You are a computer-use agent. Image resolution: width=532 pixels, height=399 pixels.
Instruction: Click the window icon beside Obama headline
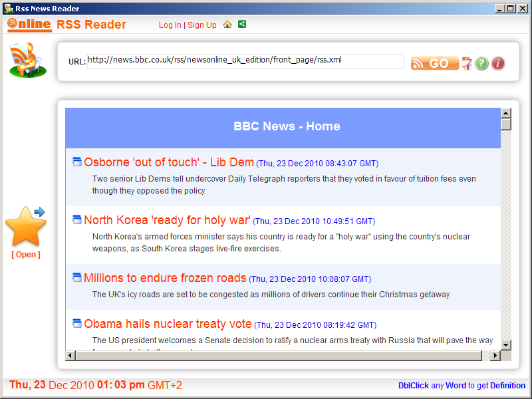tap(77, 323)
